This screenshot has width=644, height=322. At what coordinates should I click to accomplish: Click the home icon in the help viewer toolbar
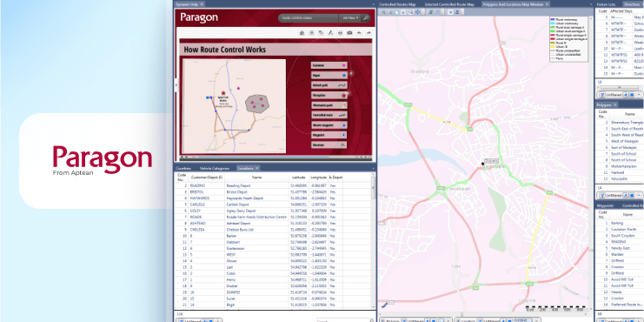click(x=302, y=33)
